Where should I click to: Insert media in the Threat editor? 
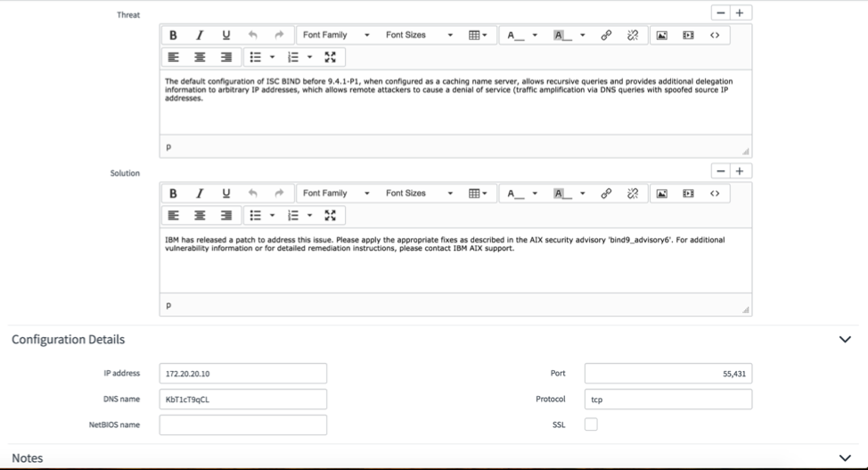(688, 36)
